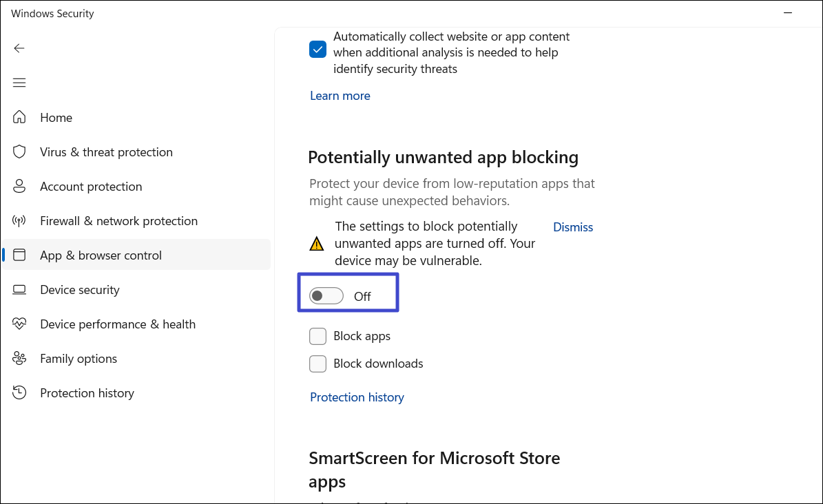Click the Family options people icon

[19, 359]
